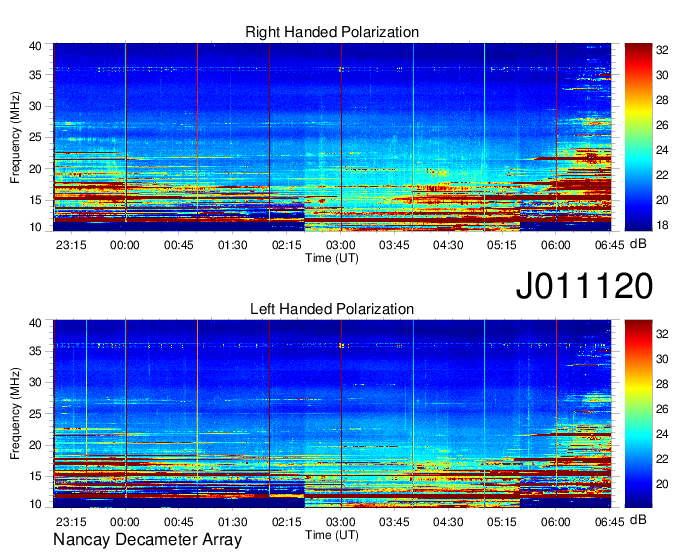Click the 00:45 time tick under Left Handed plot
Image resolution: width=680 pixels, height=552 pixels.
click(179, 522)
